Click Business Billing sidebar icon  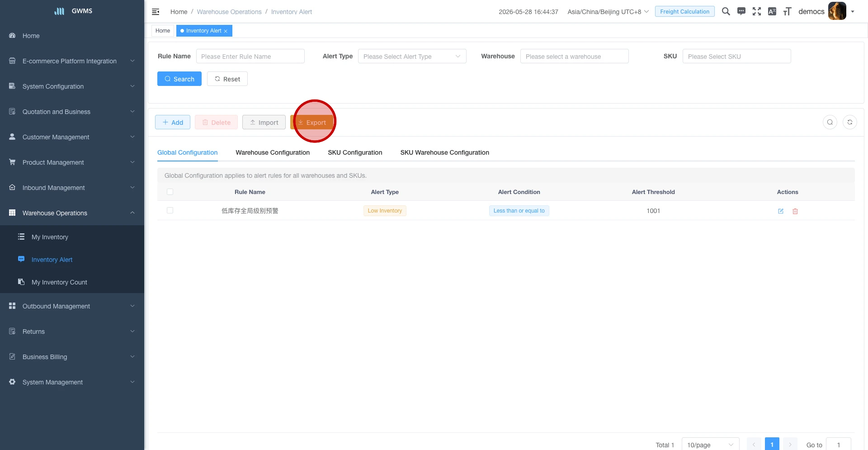pyautogui.click(x=12, y=356)
